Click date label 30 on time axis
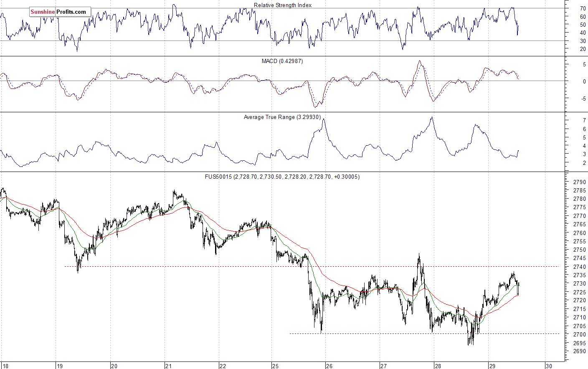588x369 pixels. (549, 366)
